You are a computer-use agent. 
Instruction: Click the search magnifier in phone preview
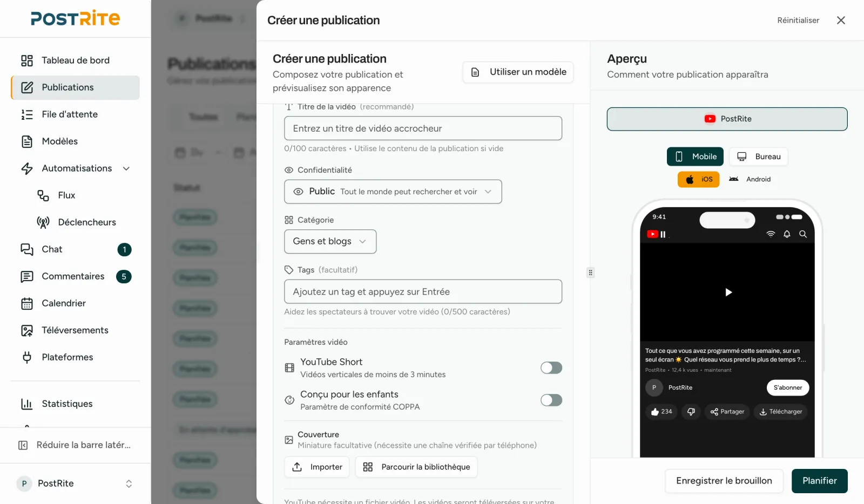(x=803, y=234)
